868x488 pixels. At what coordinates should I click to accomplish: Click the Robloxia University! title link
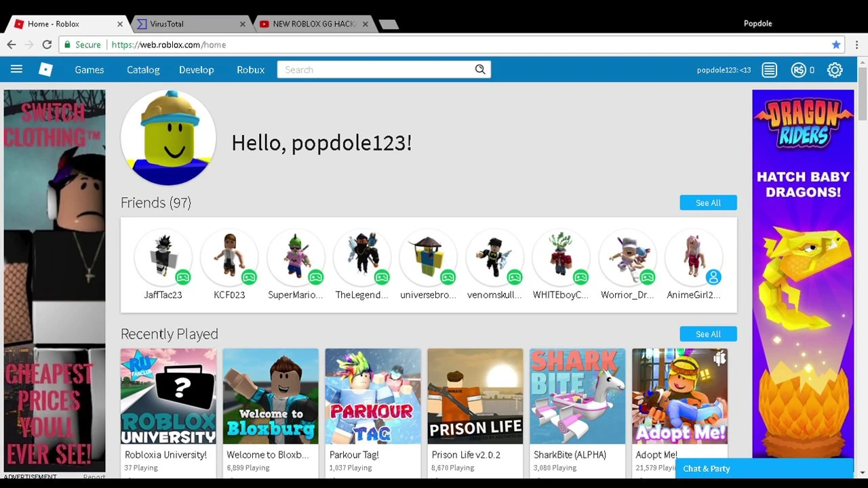coord(165,455)
